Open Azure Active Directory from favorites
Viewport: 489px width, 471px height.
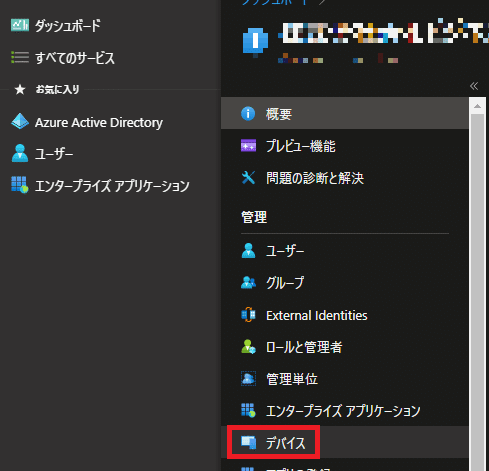(99, 122)
